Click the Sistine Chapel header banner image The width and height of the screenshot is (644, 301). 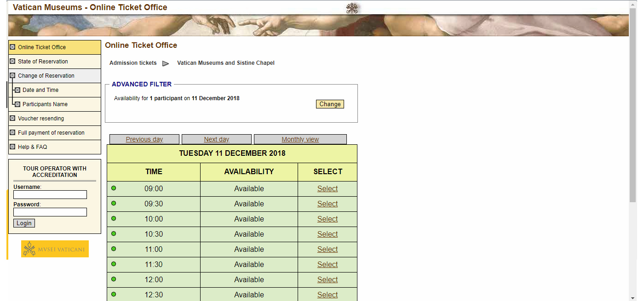click(318, 25)
